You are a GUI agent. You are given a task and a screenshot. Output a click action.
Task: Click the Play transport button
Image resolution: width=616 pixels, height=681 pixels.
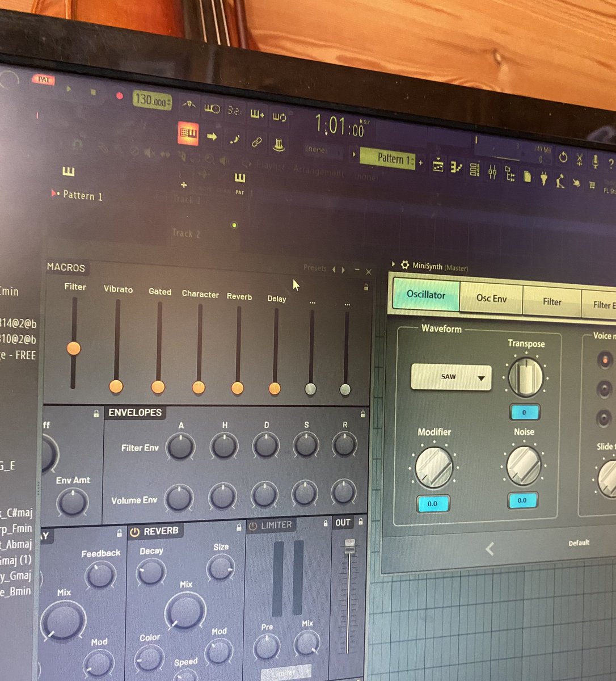[69, 89]
